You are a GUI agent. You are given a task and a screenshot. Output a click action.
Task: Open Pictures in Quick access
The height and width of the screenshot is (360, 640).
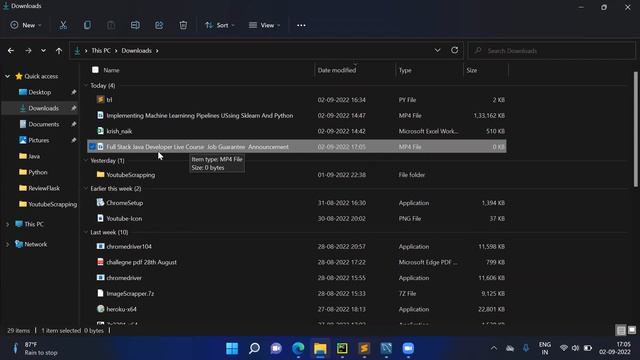point(39,140)
